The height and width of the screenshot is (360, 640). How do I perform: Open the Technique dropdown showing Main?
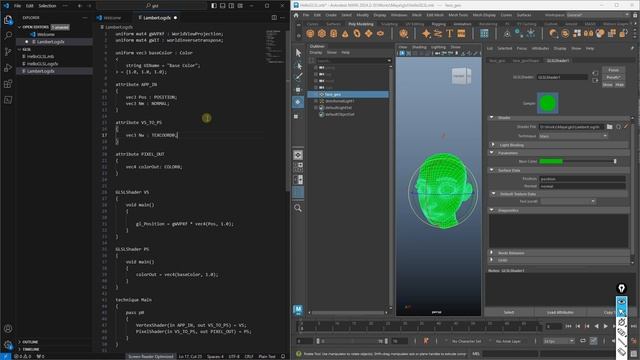tap(573, 136)
